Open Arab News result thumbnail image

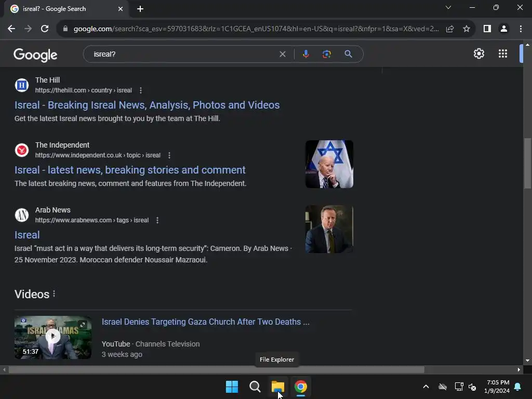click(x=329, y=229)
